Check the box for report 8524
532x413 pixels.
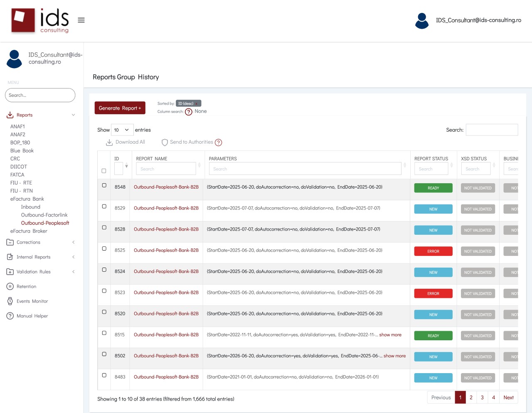(104, 270)
